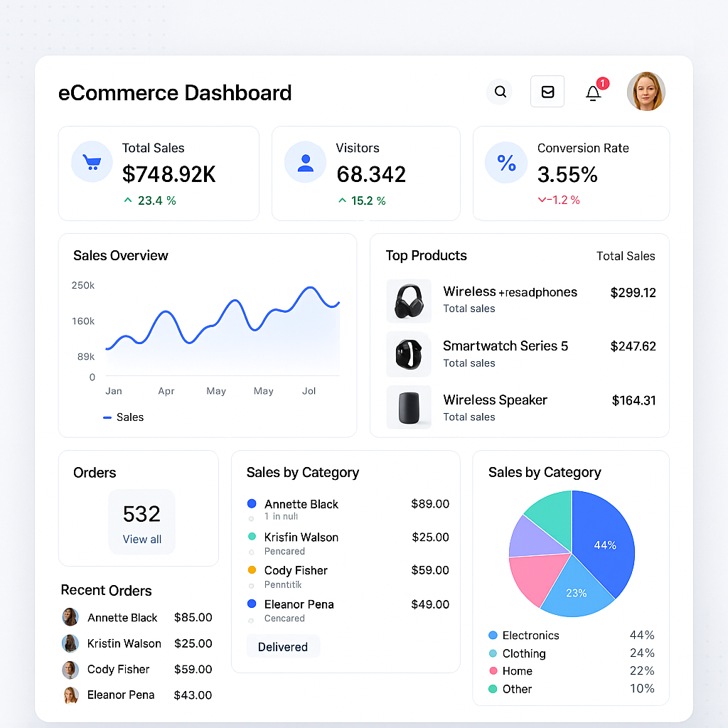728x728 pixels.
Task: Select the 44% Electronics pie slice
Action: click(605, 545)
